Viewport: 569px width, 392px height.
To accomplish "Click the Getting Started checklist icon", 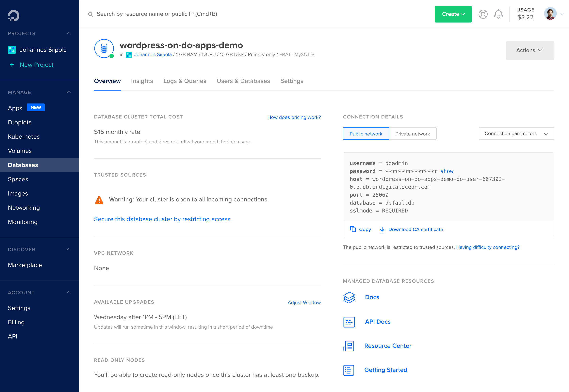I will (349, 370).
